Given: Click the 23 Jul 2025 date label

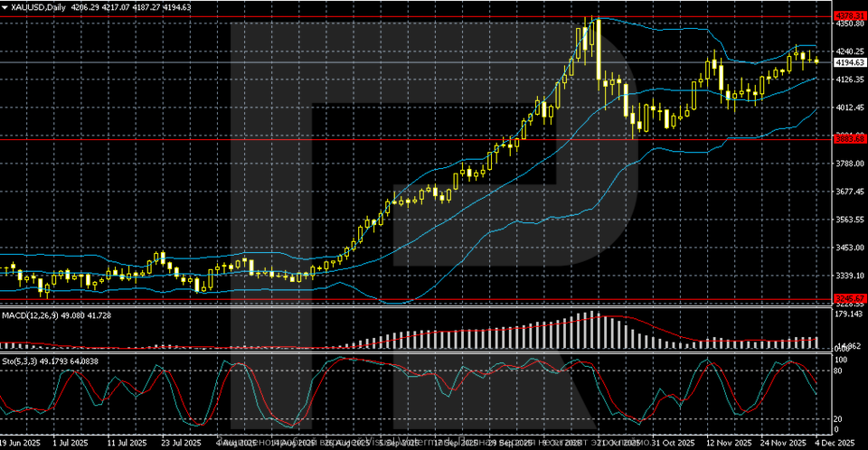Looking at the screenshot, I should 180,443.
